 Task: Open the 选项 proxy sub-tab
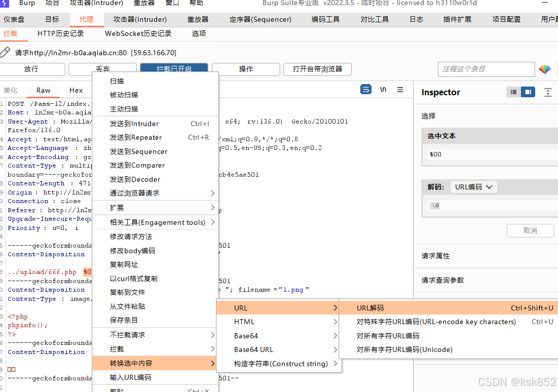pos(199,33)
